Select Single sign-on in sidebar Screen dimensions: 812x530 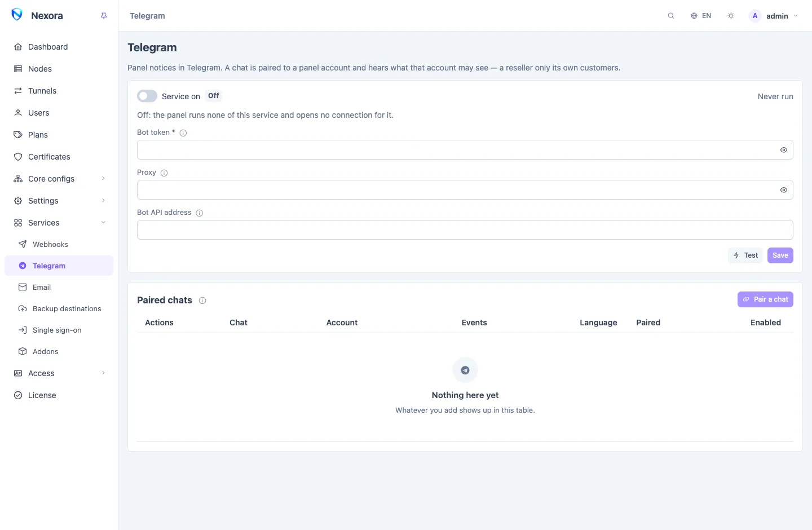click(59, 330)
